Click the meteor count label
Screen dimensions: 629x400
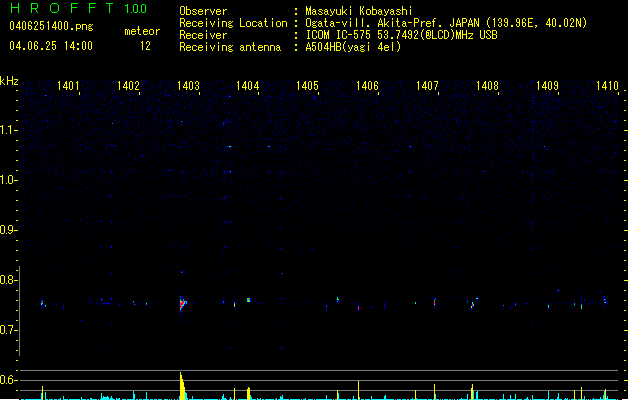click(142, 31)
